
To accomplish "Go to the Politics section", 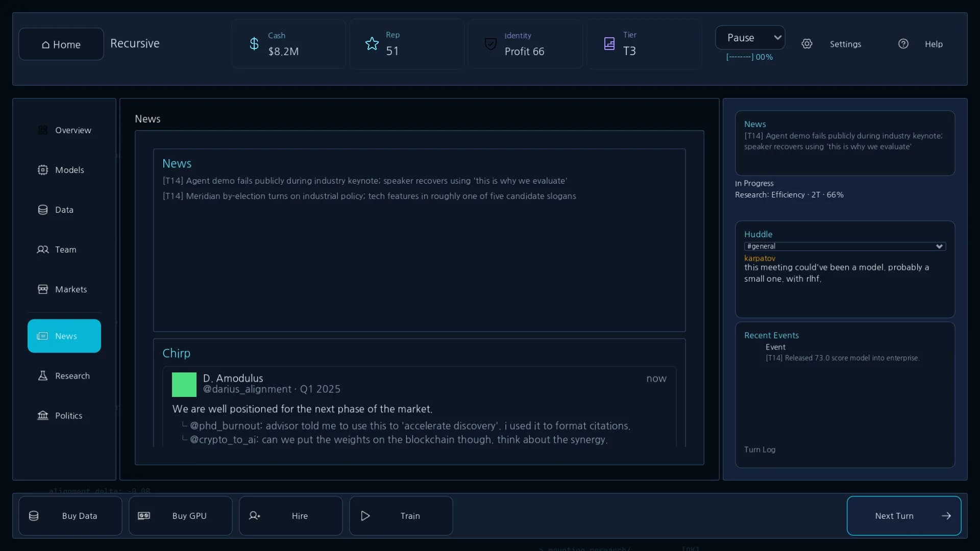I will [64, 416].
